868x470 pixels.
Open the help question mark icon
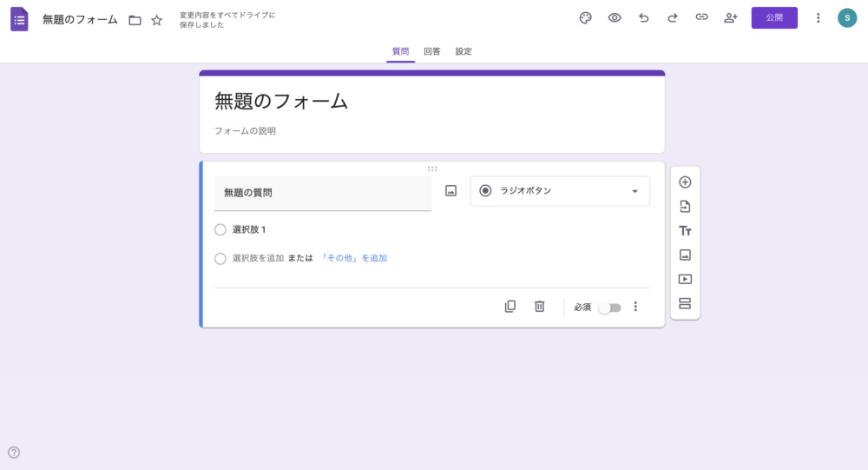coord(14,453)
